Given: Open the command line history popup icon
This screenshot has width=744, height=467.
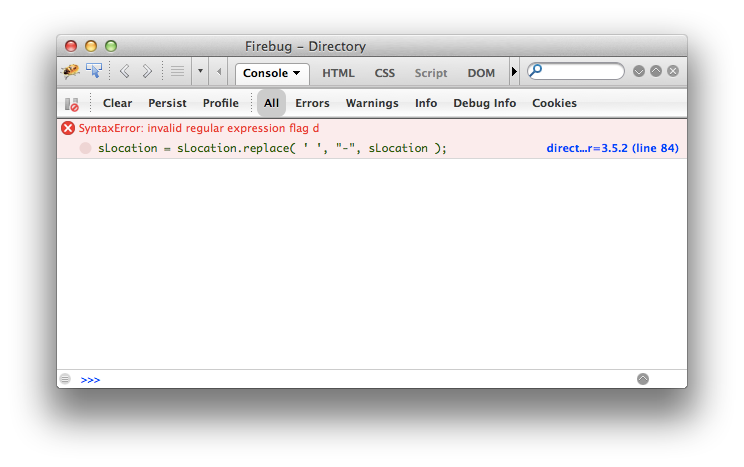Looking at the screenshot, I should tap(65, 379).
